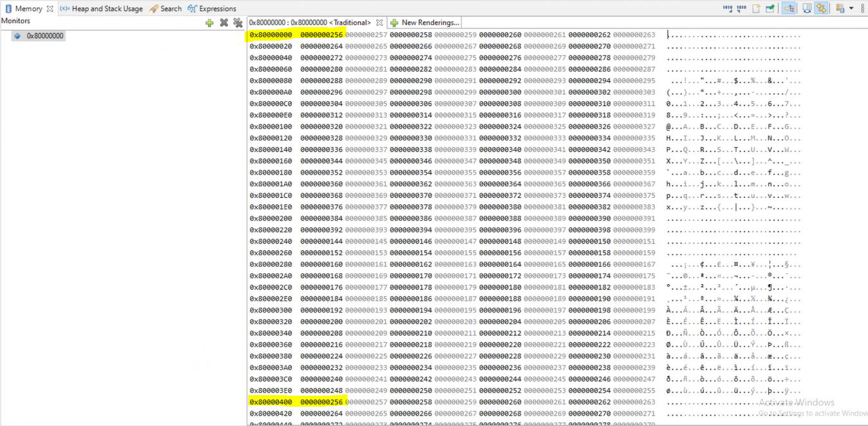Enable linking of memory rendering panes
Viewport: 868px width, 426px height.
(787, 8)
